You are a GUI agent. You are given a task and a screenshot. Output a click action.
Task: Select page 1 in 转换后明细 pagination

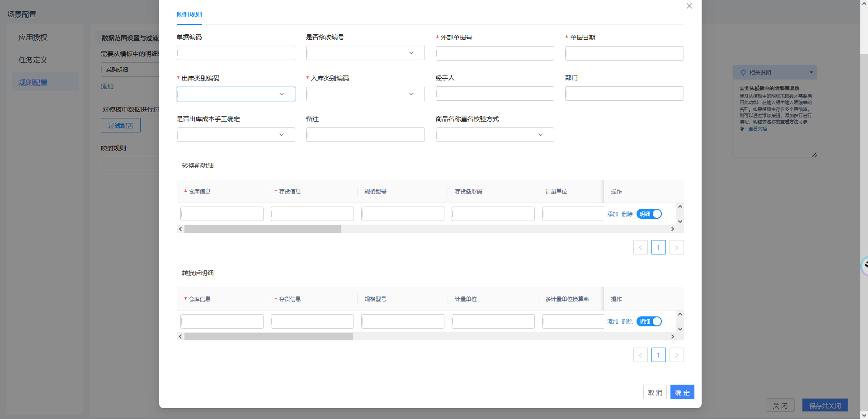[x=659, y=355]
